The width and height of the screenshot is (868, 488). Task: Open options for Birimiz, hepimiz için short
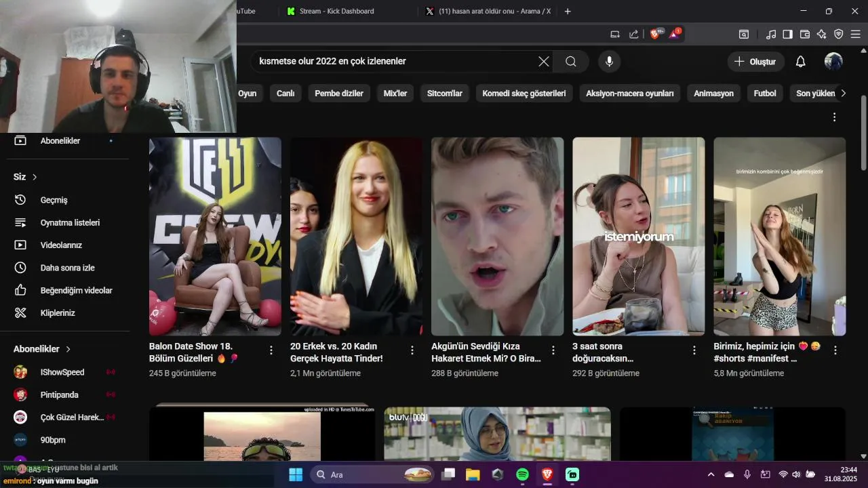click(835, 350)
